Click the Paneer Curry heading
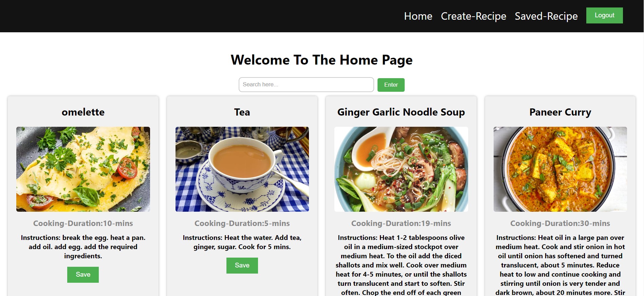This screenshot has height=296, width=644. tap(560, 112)
